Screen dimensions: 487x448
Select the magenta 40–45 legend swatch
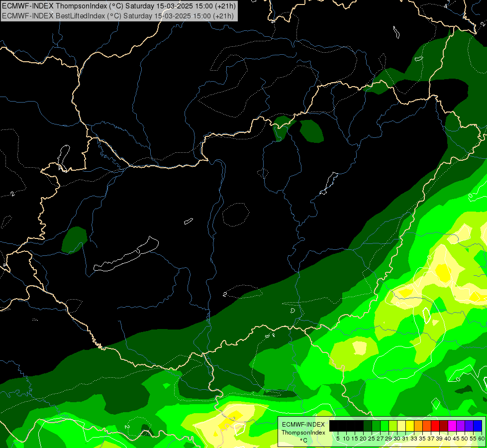pyautogui.click(x=452, y=426)
